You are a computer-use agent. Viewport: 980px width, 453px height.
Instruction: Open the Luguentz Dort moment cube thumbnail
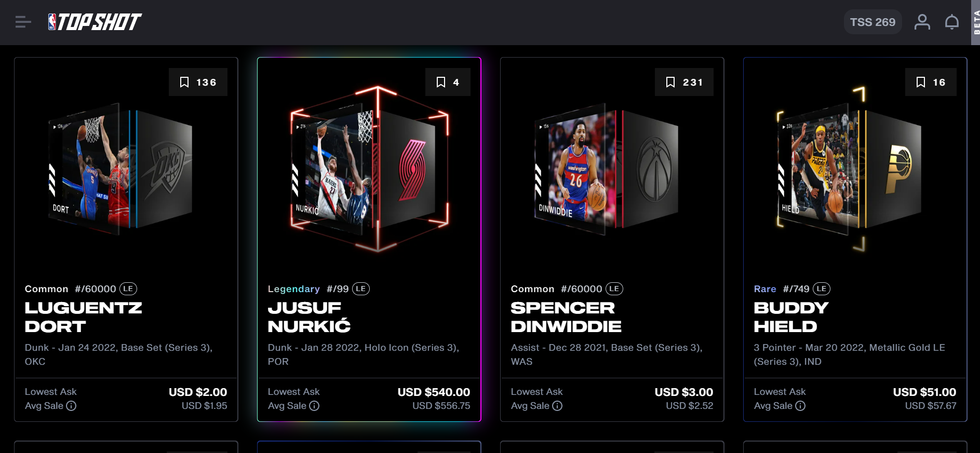[121, 169]
